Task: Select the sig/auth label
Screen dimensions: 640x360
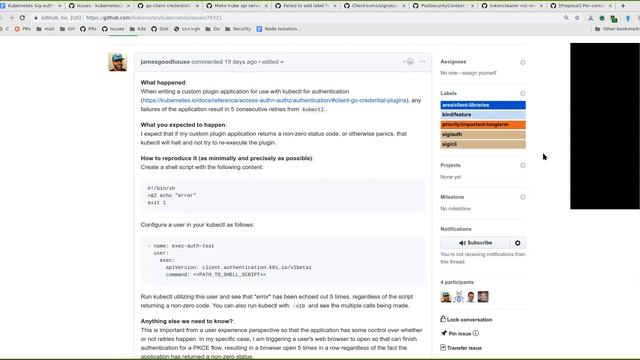Action: (483, 134)
